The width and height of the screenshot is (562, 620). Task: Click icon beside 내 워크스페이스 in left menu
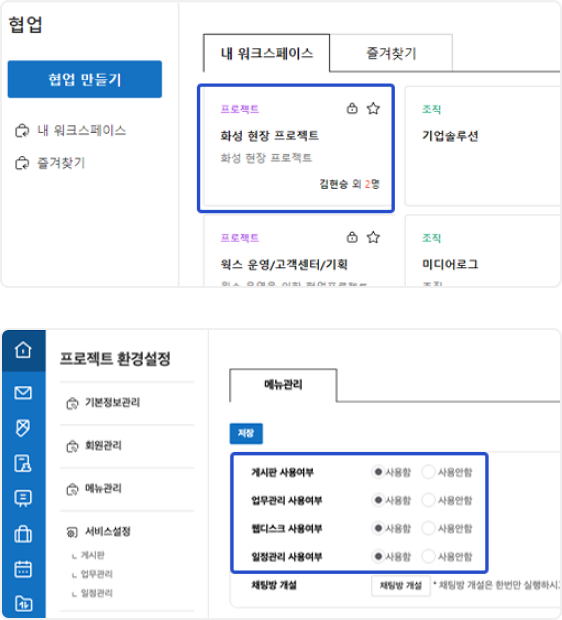22,130
